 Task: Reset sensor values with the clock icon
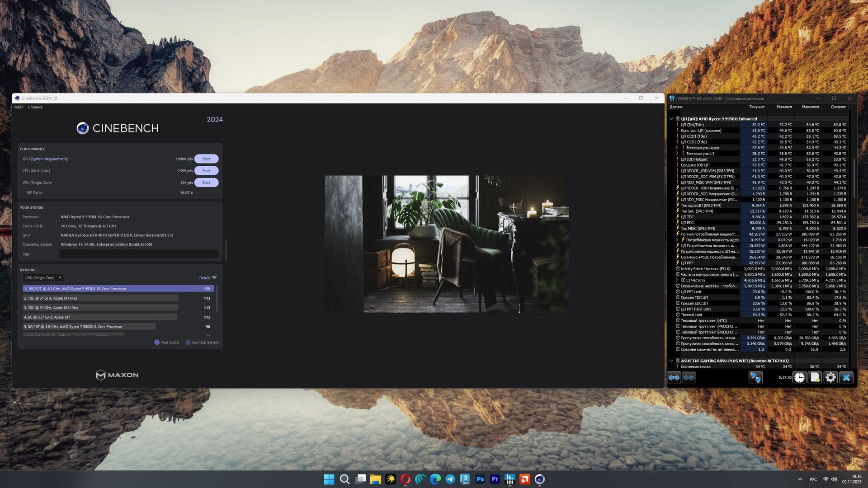point(799,377)
